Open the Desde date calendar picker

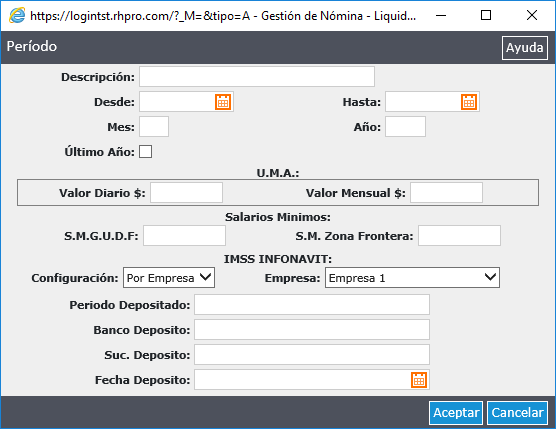(223, 102)
